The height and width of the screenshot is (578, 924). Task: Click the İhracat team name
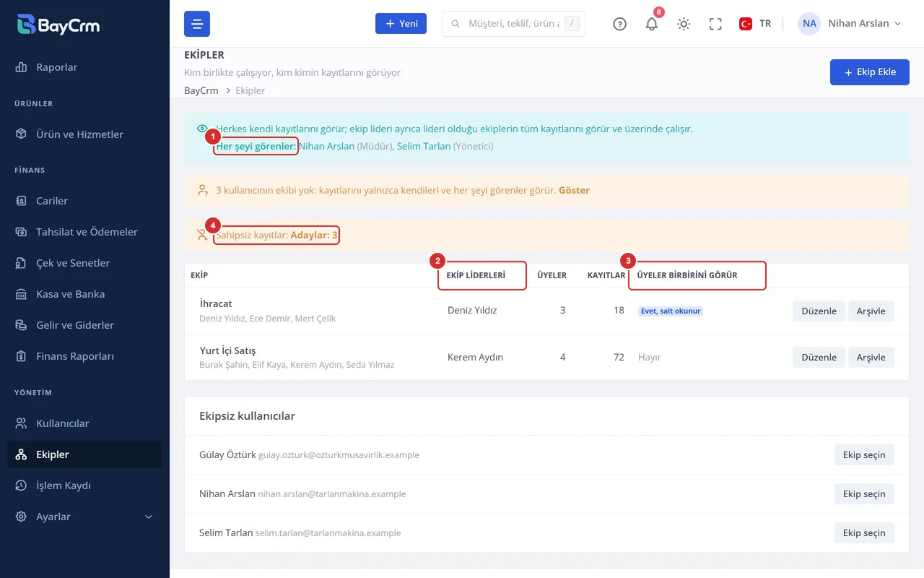(216, 304)
